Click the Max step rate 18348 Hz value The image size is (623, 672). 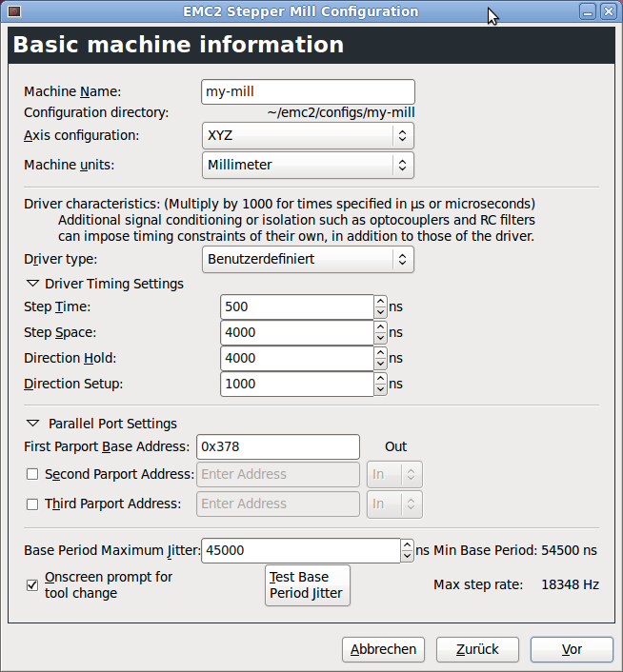pyautogui.click(x=570, y=585)
